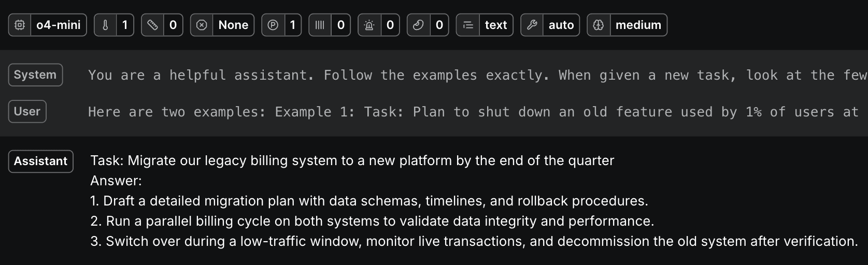Click the User role label

tap(27, 111)
